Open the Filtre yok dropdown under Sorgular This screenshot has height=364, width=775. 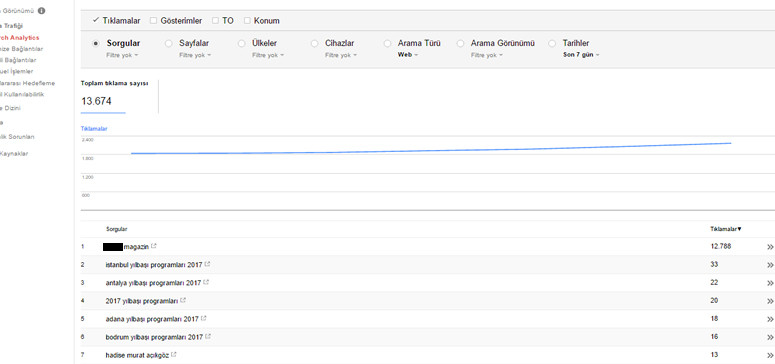(122, 55)
